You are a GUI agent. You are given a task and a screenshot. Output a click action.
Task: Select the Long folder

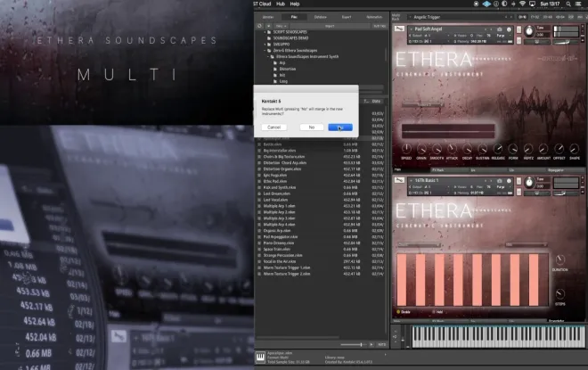(x=283, y=81)
